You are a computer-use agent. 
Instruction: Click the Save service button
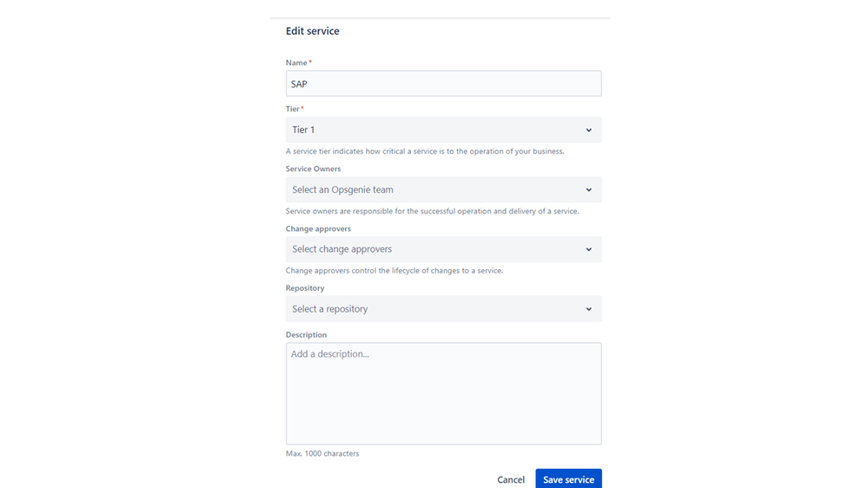click(x=568, y=479)
